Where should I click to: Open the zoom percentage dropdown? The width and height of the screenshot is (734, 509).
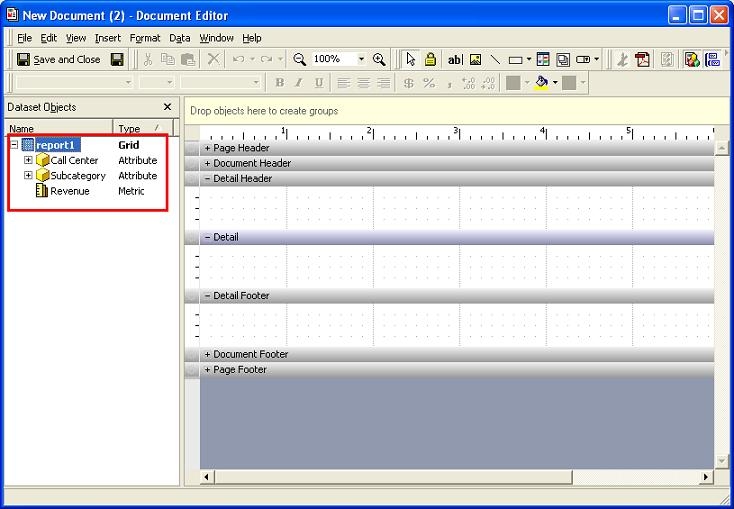click(x=360, y=60)
